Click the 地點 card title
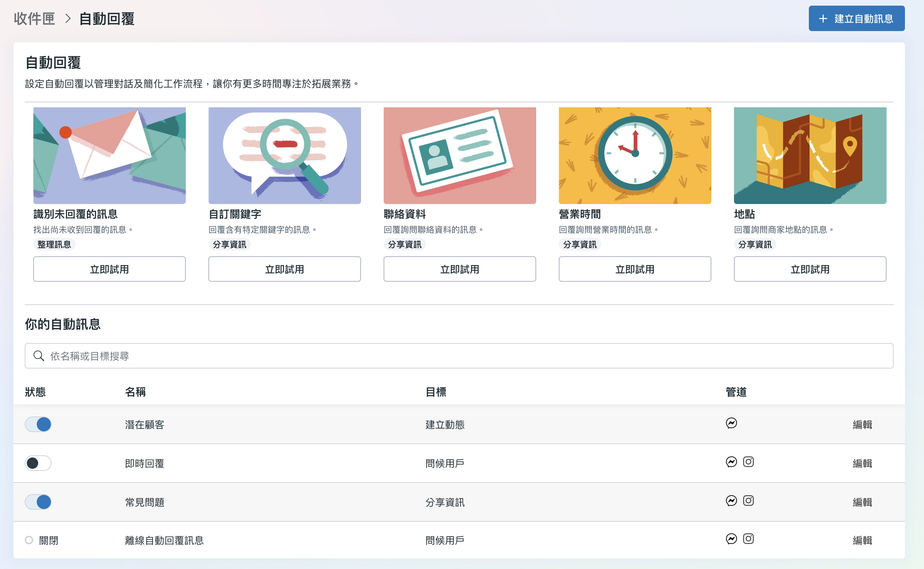Viewport: 924px width, 569px height. [745, 214]
